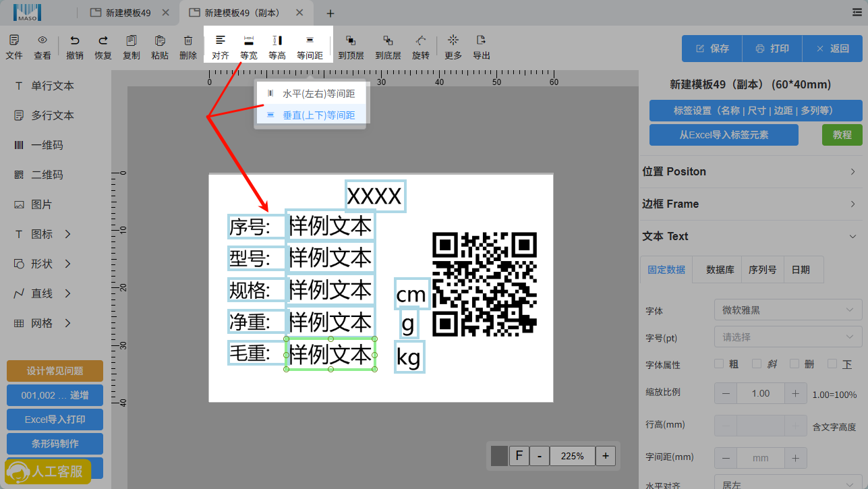
Task: Open the 字号(pt) font size dropdown
Action: 788,337
